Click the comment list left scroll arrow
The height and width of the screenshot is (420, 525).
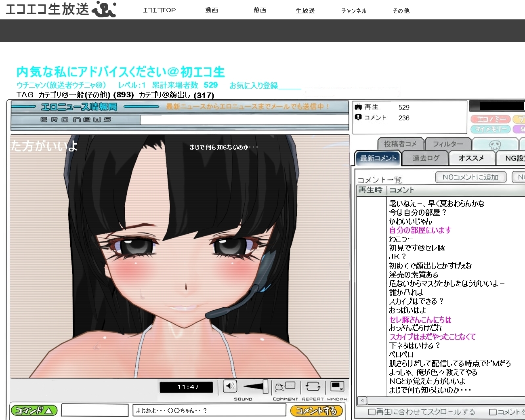pyautogui.click(x=363, y=401)
